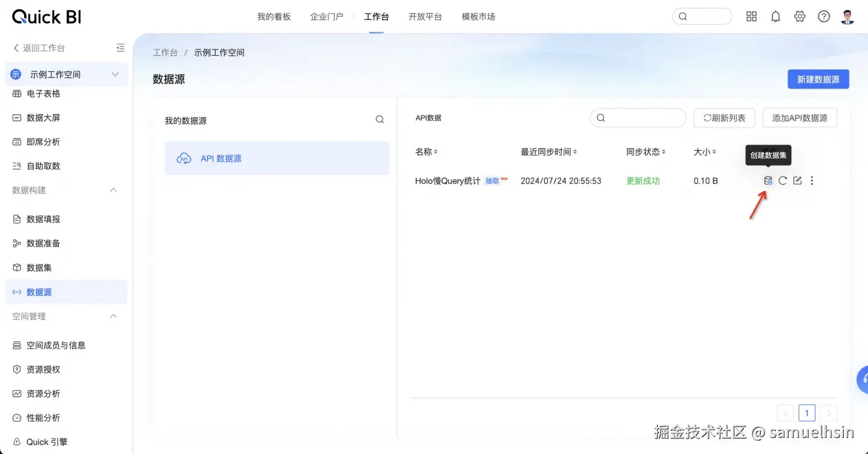Focus the top bar search field
The width and height of the screenshot is (868, 454).
pyautogui.click(x=702, y=17)
